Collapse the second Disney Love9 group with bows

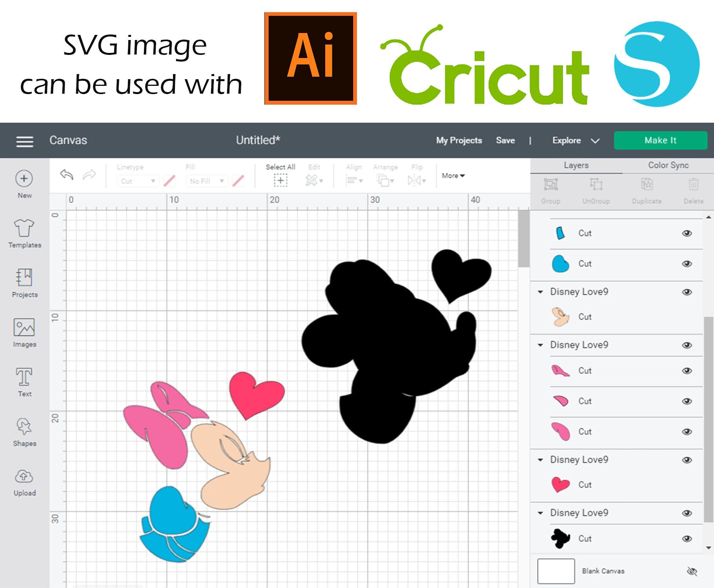pos(540,345)
